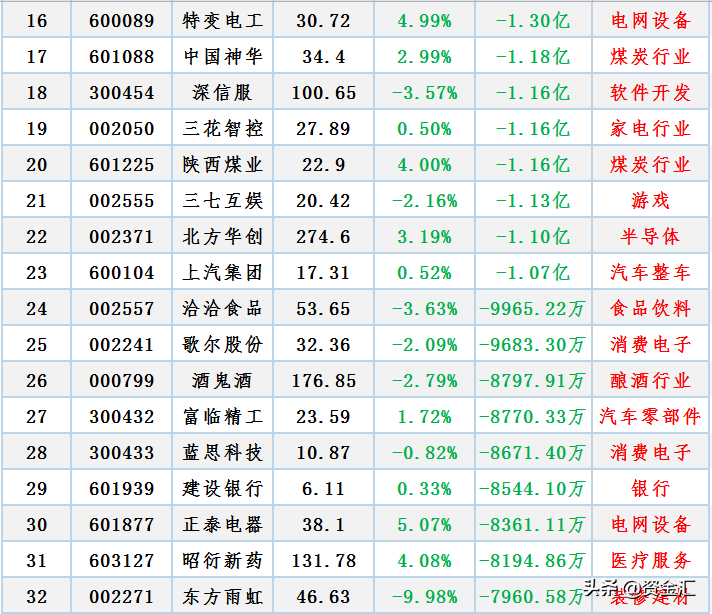Click change value 5.07%
This screenshot has width=712, height=614.
click(424, 525)
